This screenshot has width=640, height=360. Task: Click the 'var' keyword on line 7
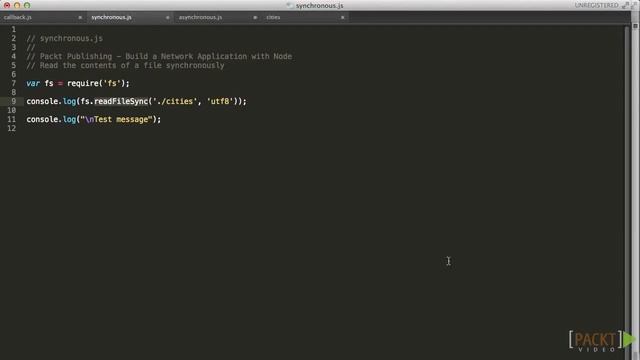[x=33, y=83]
